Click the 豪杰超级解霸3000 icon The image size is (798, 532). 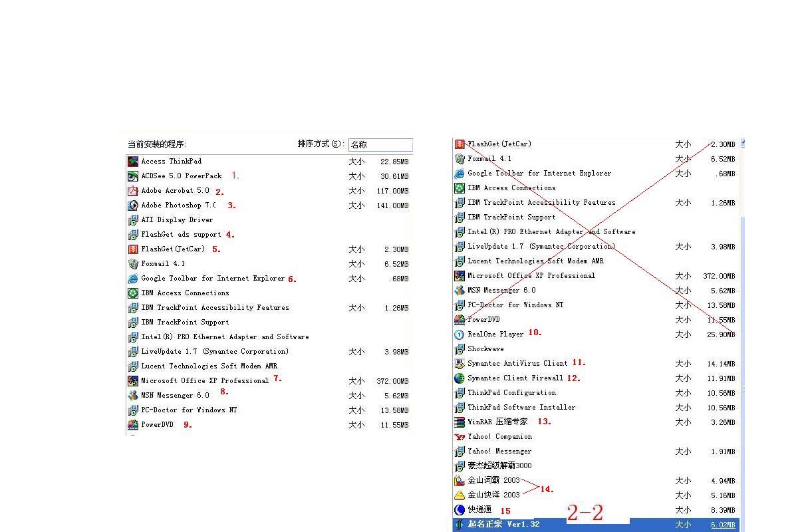460,465
